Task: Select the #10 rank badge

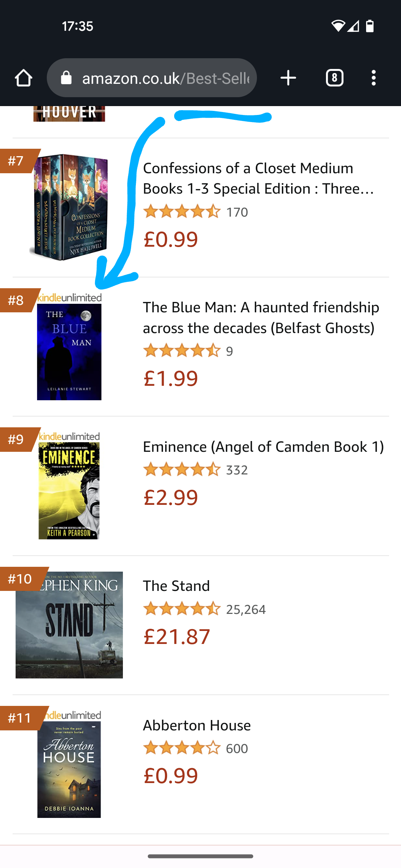Action: tap(19, 578)
